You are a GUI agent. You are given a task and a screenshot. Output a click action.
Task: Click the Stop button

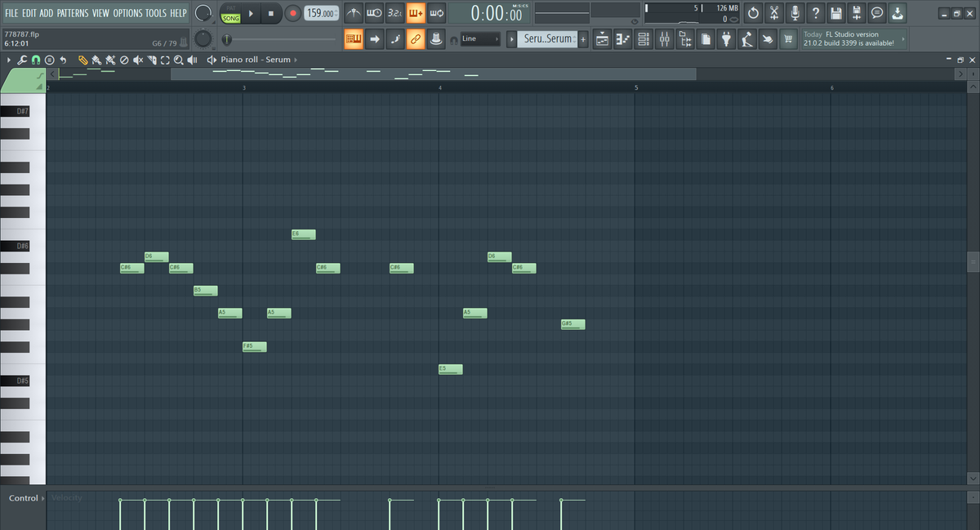pos(271,13)
